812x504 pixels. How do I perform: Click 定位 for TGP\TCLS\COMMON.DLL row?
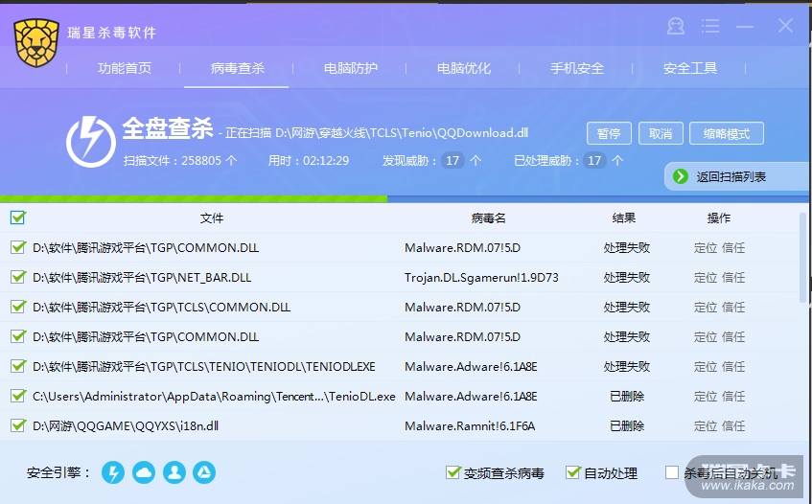click(706, 307)
